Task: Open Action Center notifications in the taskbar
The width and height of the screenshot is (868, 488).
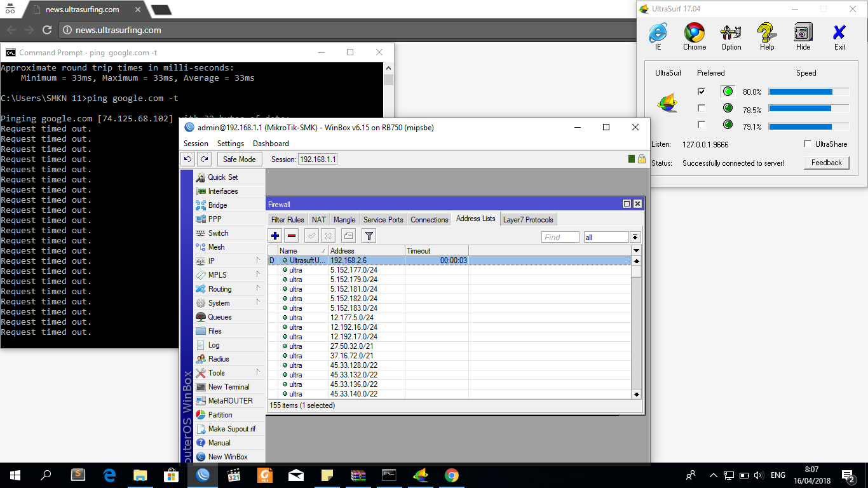Action: (x=848, y=475)
